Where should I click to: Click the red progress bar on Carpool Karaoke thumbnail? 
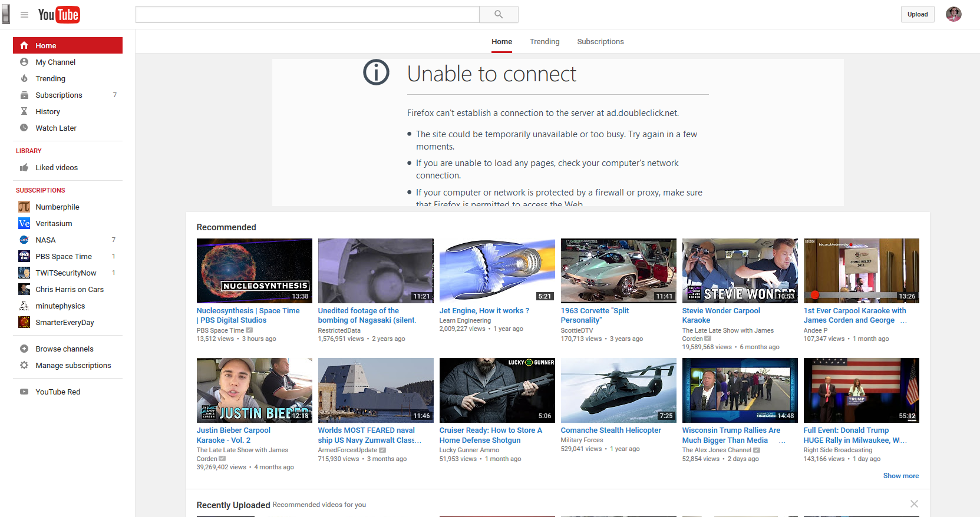point(814,295)
